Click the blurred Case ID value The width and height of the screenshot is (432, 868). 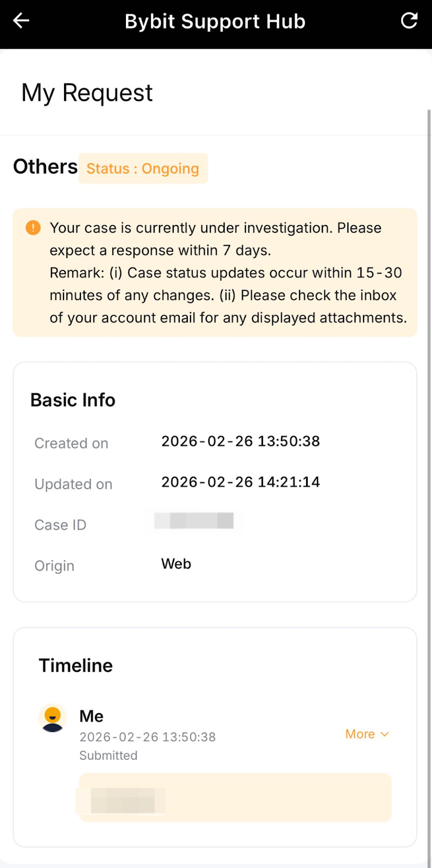pos(194,521)
